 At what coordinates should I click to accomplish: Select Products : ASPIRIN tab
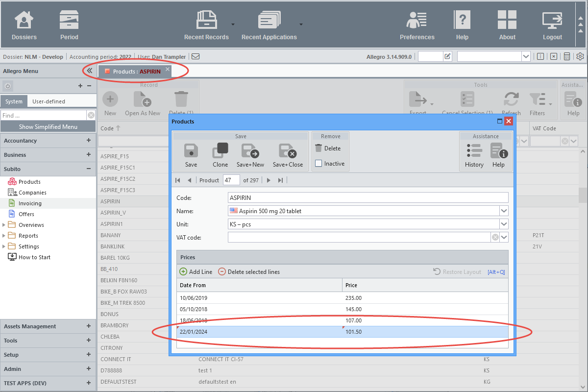pos(135,72)
